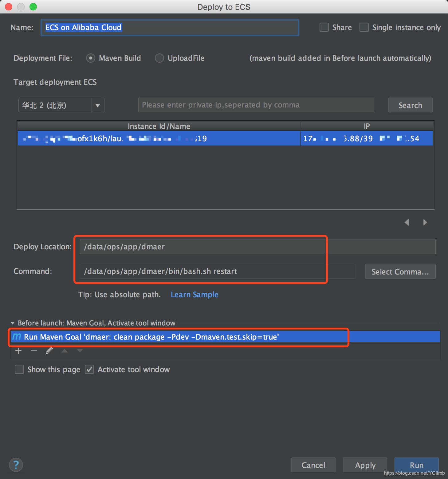The width and height of the screenshot is (448, 479).
Task: Edit the selected Maven goal task
Action: (49, 351)
